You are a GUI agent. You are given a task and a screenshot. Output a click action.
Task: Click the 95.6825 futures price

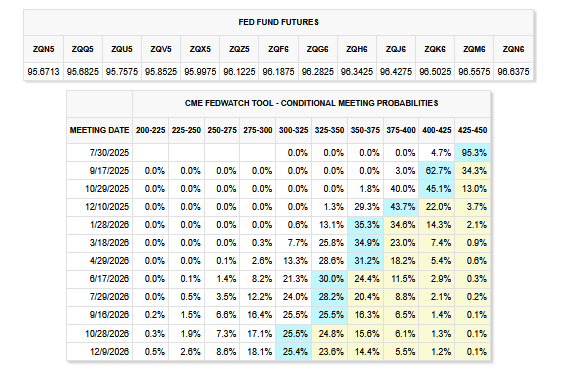[x=83, y=72]
